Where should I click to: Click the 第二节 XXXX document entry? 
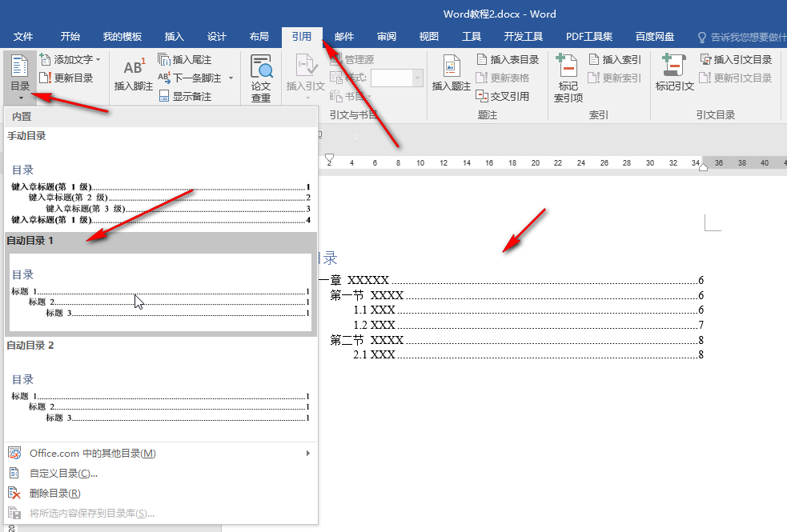tap(517, 341)
